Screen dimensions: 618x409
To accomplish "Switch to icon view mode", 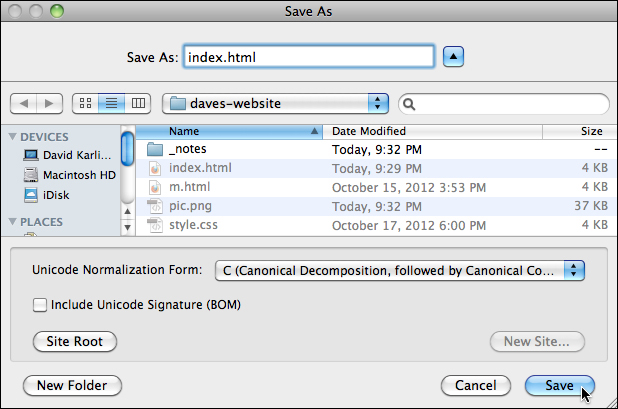I will click(x=86, y=103).
